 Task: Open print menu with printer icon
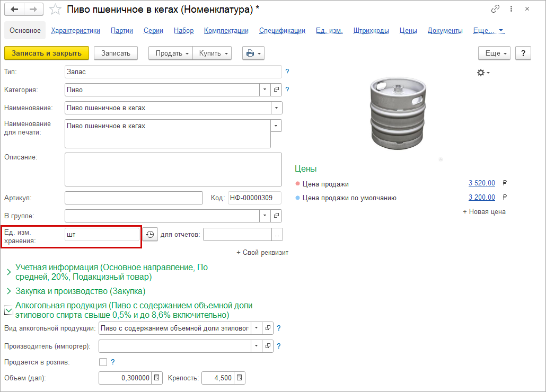(253, 53)
